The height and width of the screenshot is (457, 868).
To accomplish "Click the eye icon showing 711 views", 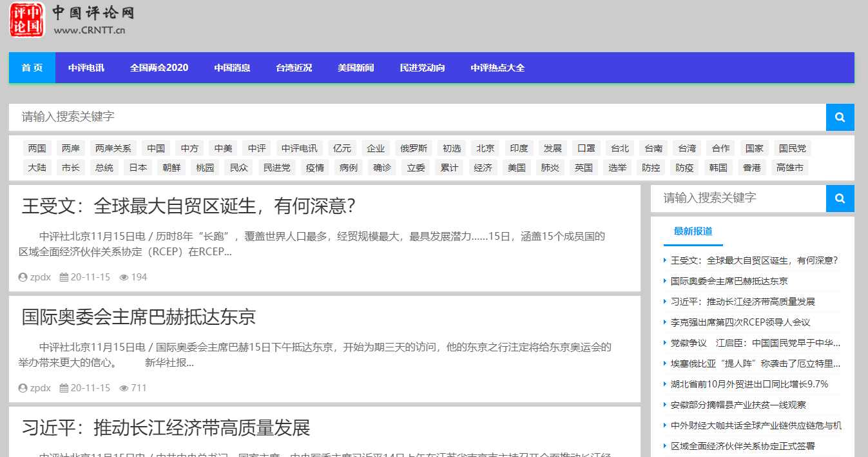I will pos(124,387).
